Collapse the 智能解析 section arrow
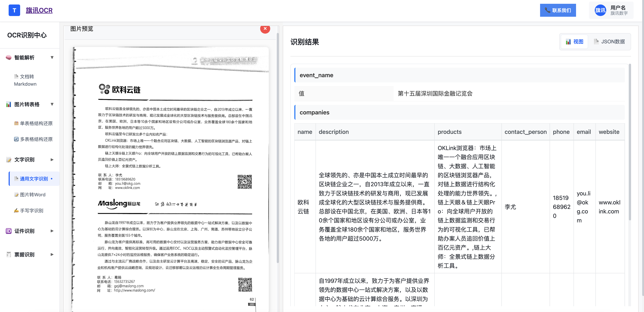This screenshot has width=644, height=312. point(52,58)
